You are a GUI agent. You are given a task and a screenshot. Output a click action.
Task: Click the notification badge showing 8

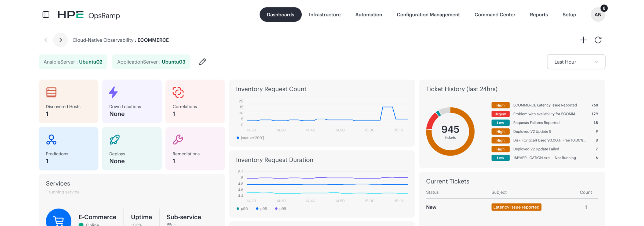(604, 8)
